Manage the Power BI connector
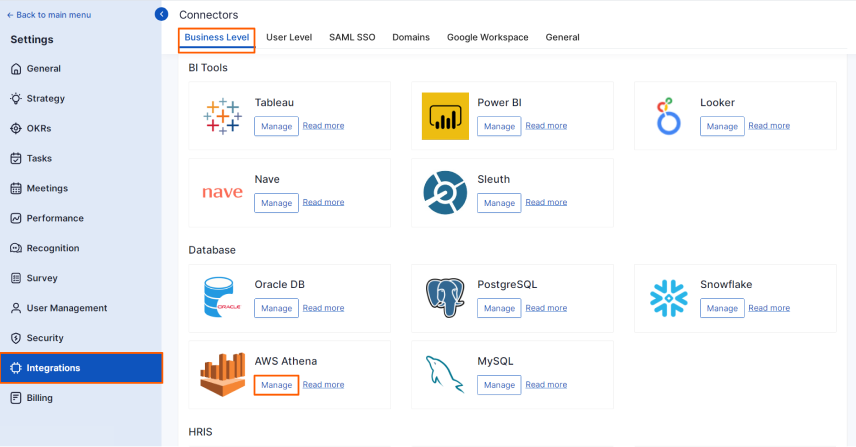 pos(499,126)
